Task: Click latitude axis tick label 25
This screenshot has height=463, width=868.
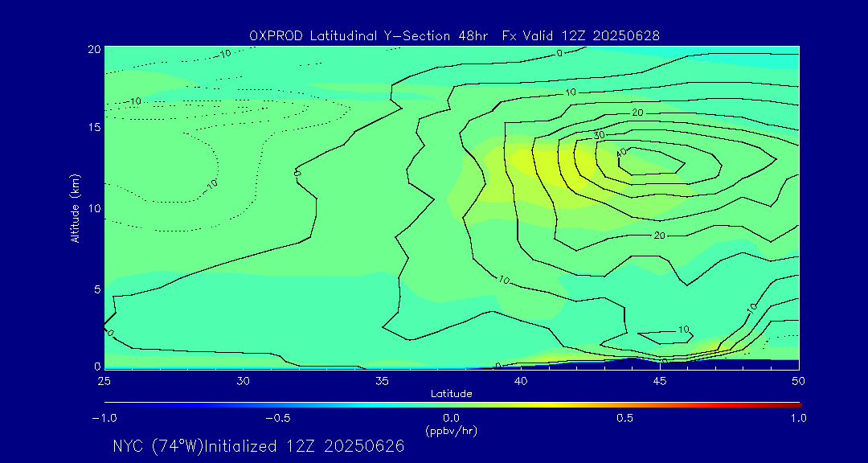Action: (x=104, y=381)
